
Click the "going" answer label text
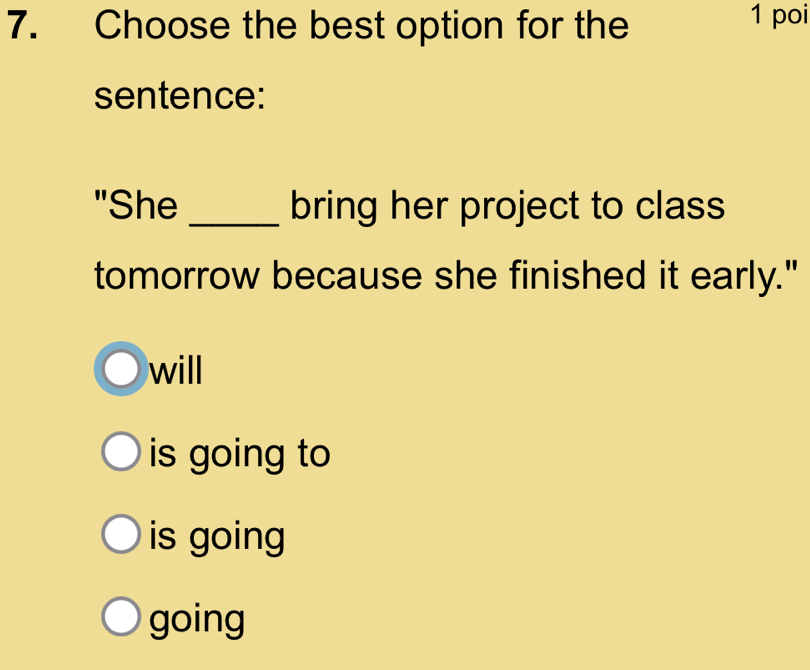coord(197,620)
